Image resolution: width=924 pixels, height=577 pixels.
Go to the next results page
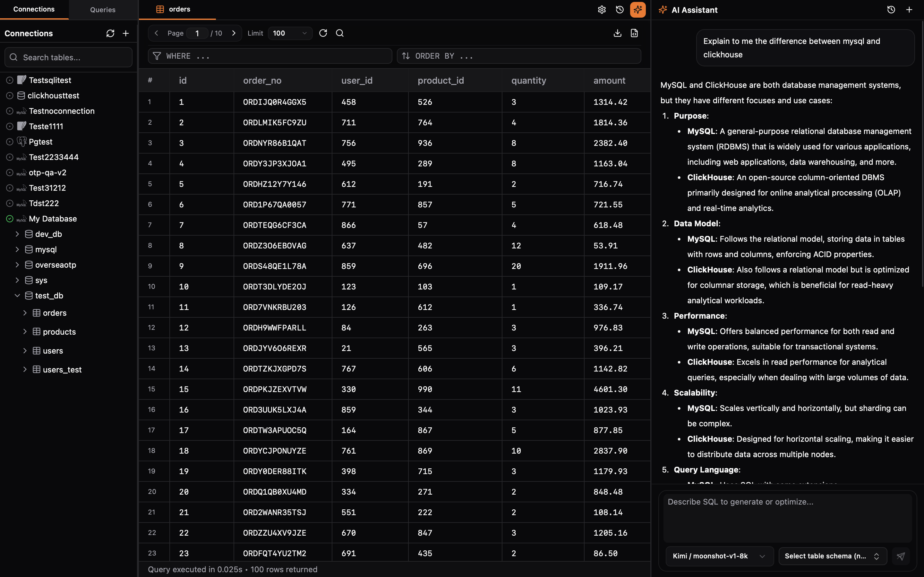(x=234, y=33)
